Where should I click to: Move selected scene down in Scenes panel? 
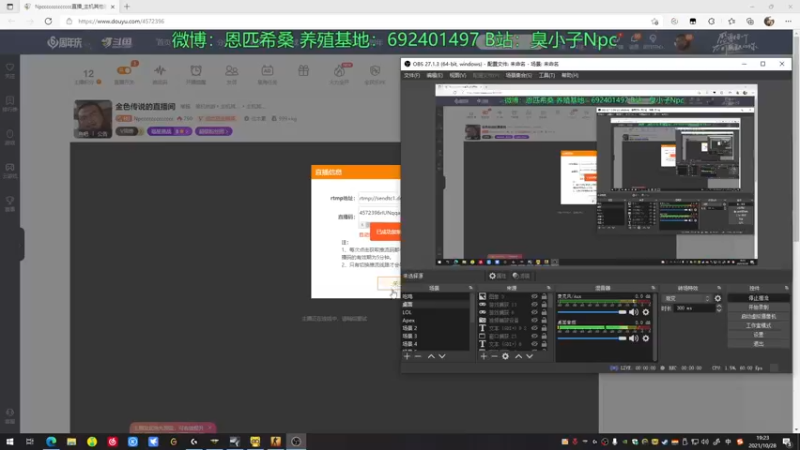(442, 356)
